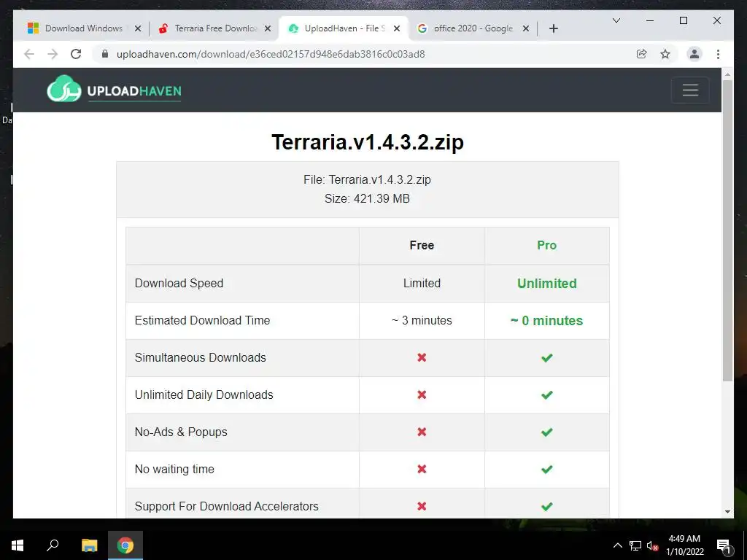
Task: Click red X for Download Accelerators support
Action: [x=422, y=506]
